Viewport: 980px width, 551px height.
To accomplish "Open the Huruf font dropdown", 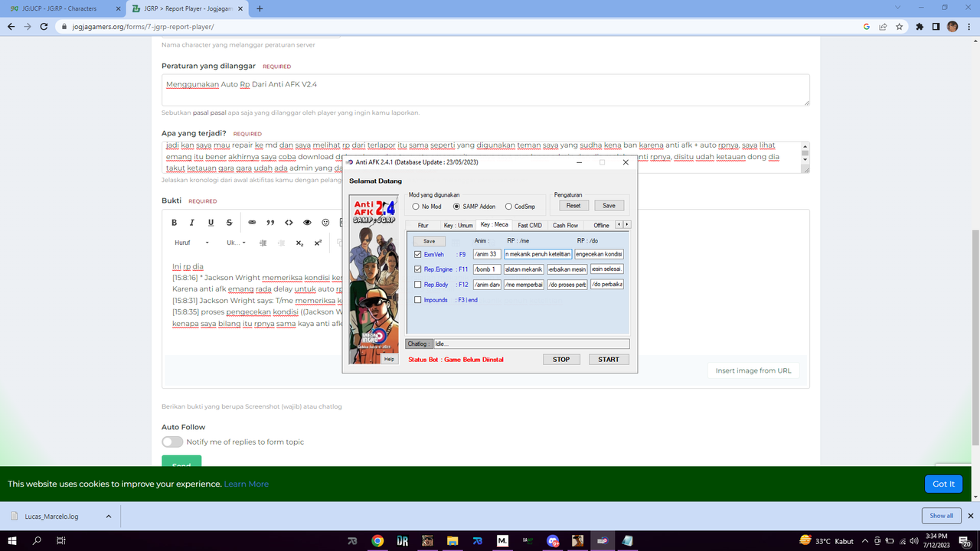I will coord(191,243).
